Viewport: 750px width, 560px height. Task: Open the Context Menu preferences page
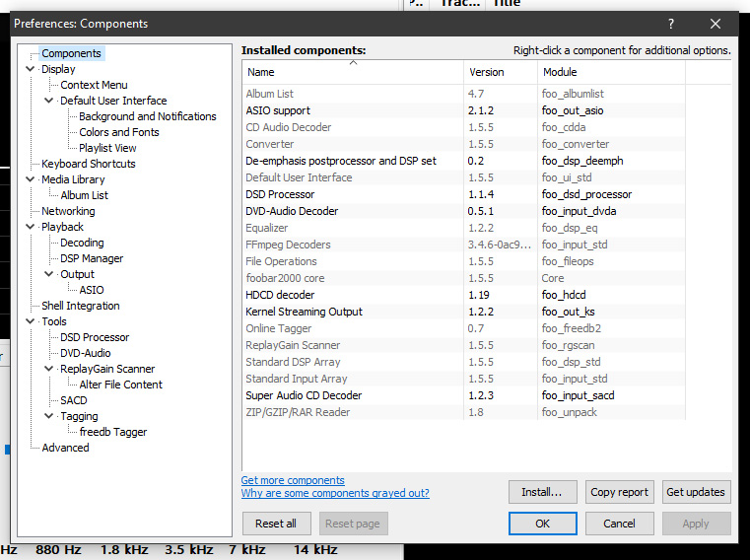[x=94, y=85]
